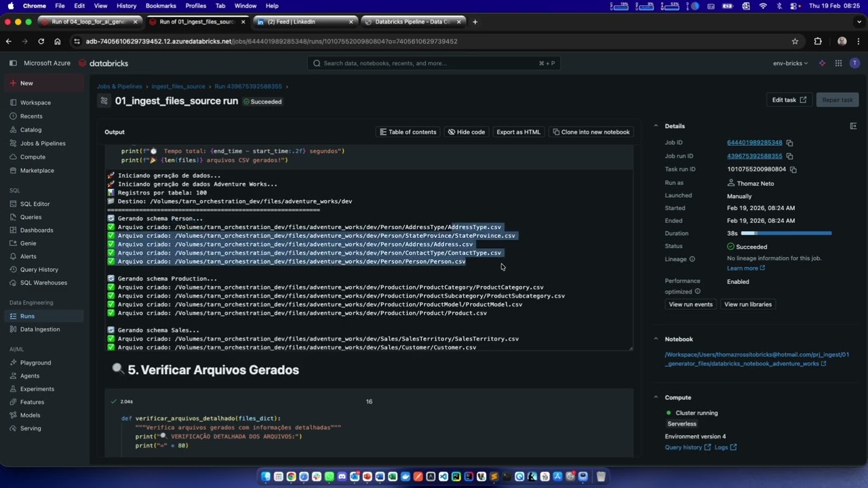The width and height of the screenshot is (868, 488).
Task: Open Chrome Profiles menu
Action: 196,5
